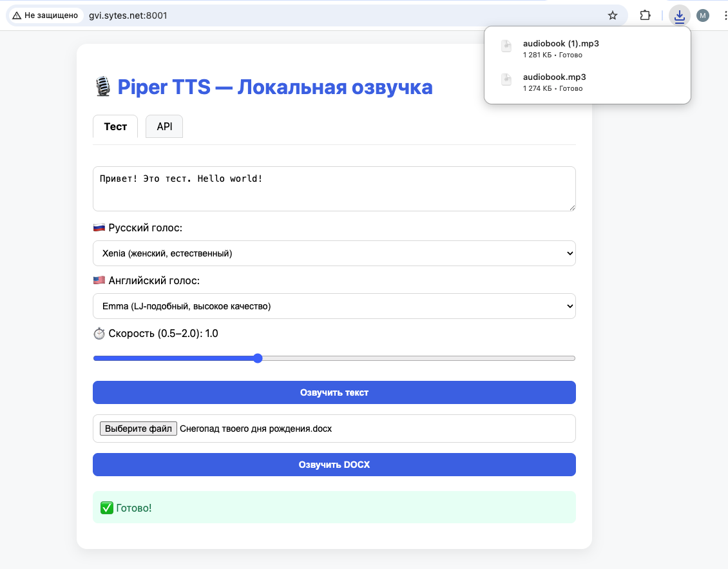Click the bookmark star in address bar
The height and width of the screenshot is (569, 728).
pyautogui.click(x=612, y=15)
